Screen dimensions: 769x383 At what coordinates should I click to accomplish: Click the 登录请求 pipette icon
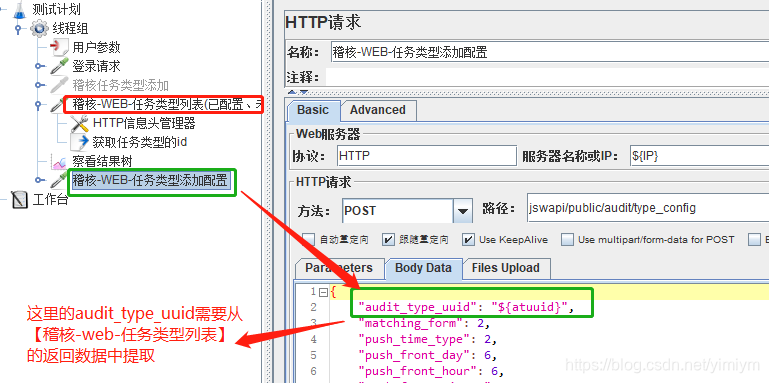[x=59, y=66]
